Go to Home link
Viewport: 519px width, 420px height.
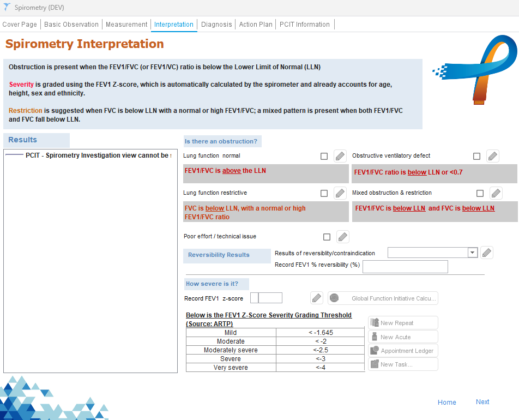(446, 403)
